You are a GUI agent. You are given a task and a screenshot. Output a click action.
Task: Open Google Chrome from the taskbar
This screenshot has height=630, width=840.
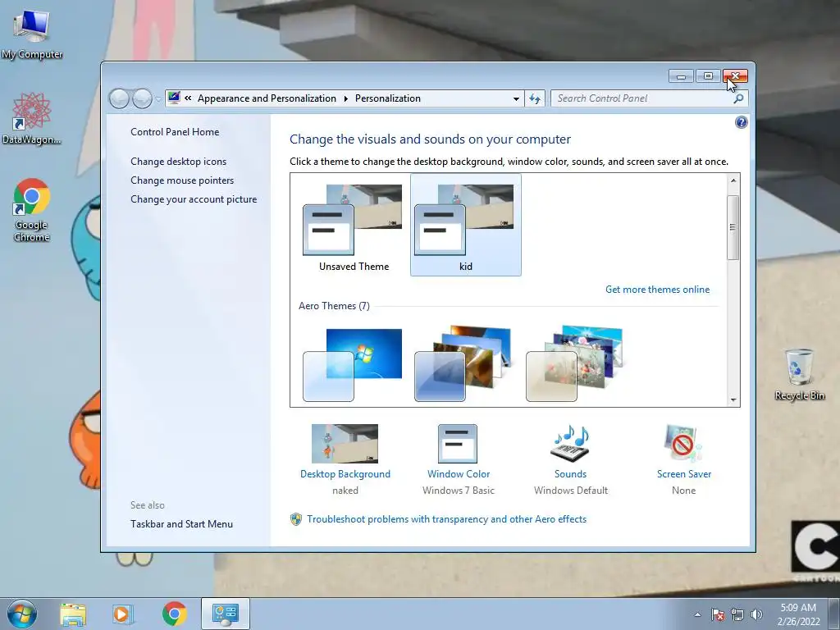(x=174, y=614)
